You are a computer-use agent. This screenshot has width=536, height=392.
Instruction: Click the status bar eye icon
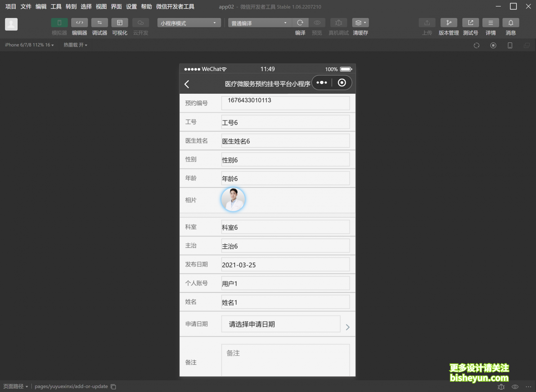tap(515, 387)
